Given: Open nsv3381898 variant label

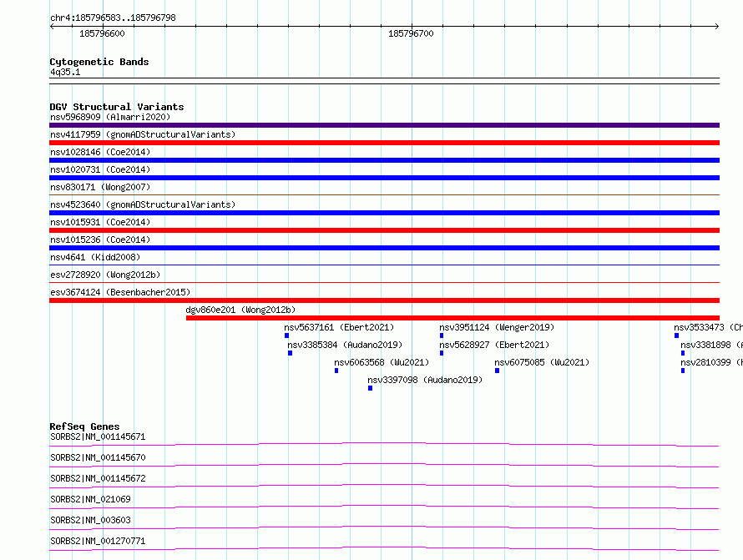Looking at the screenshot, I should [x=712, y=345].
